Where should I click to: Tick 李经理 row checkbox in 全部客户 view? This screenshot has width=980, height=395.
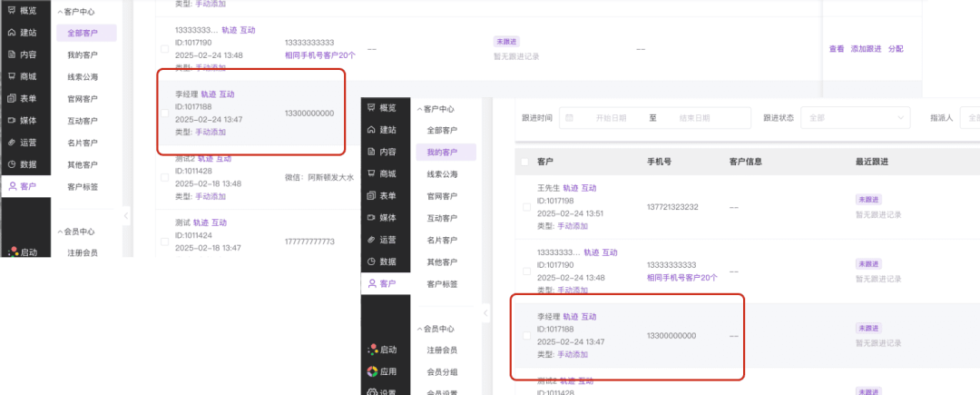(x=164, y=114)
